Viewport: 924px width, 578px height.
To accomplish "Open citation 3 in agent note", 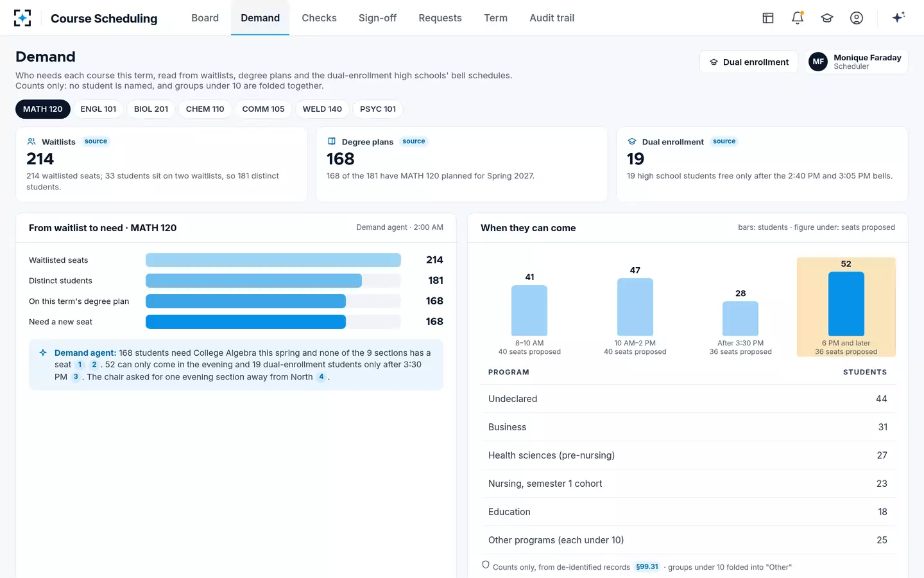I will [x=76, y=377].
